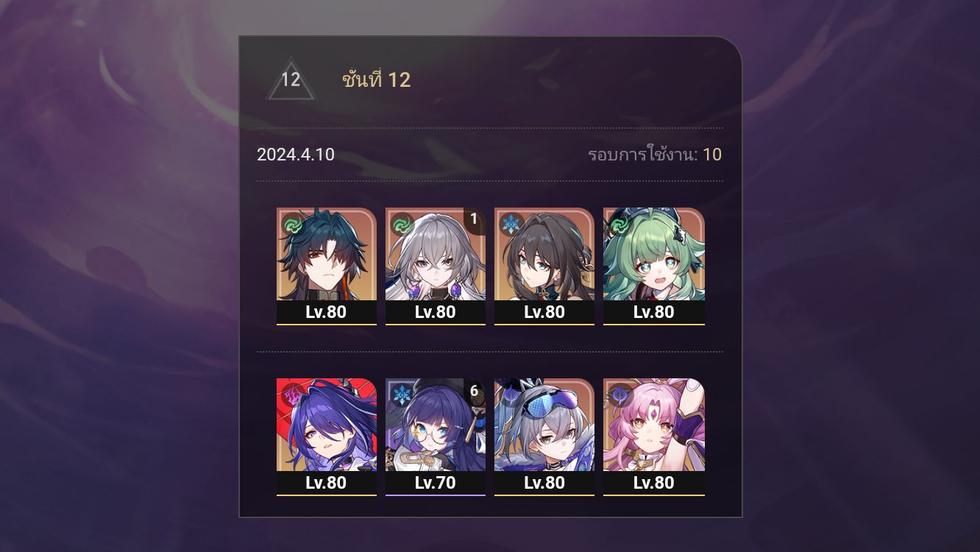The height and width of the screenshot is (552, 980).
Task: Click the Ice element icon on the Lv.70 character
Action: pos(402,394)
